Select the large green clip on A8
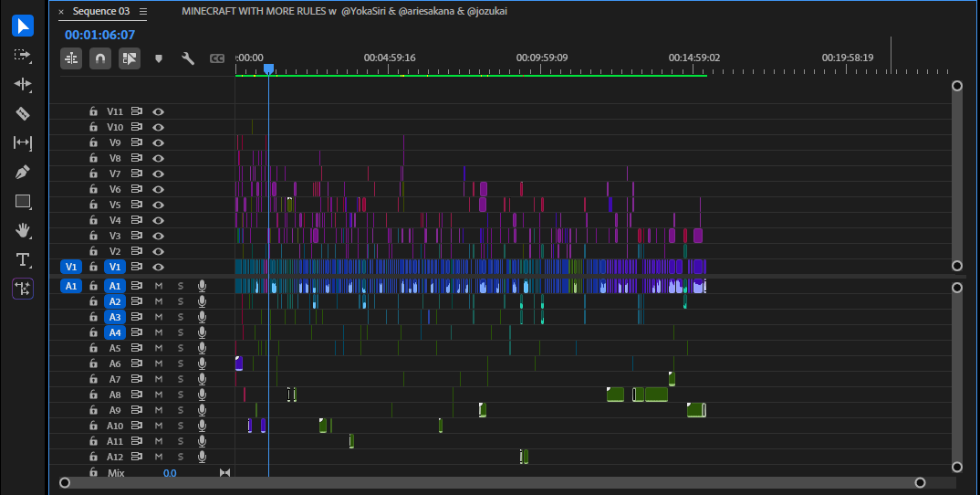The height and width of the screenshot is (495, 980). click(656, 395)
